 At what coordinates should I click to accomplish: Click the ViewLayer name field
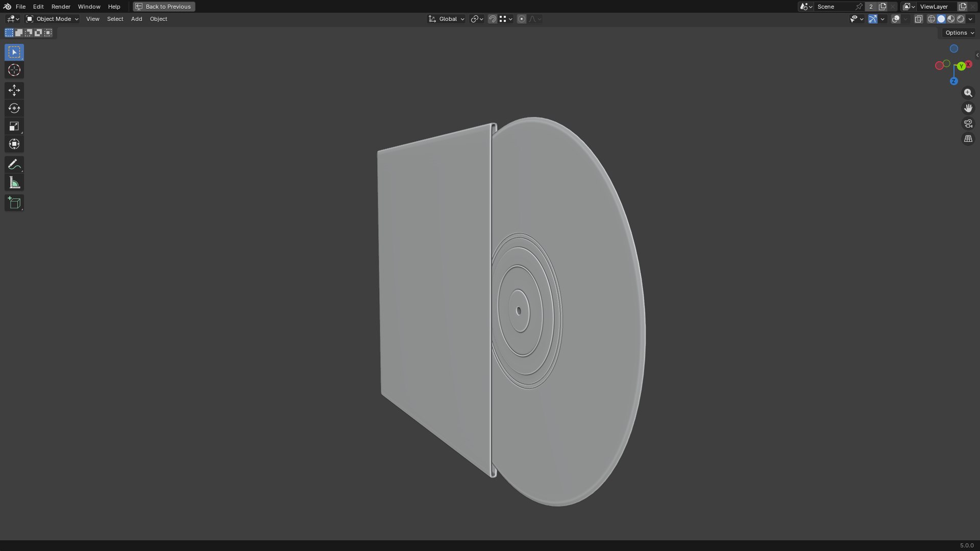[937, 7]
